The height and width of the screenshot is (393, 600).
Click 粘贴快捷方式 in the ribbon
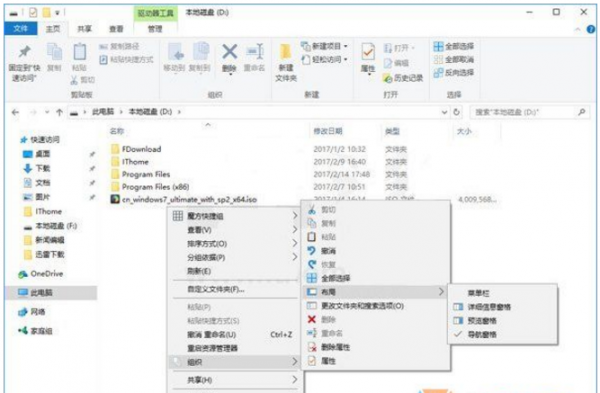[127, 60]
